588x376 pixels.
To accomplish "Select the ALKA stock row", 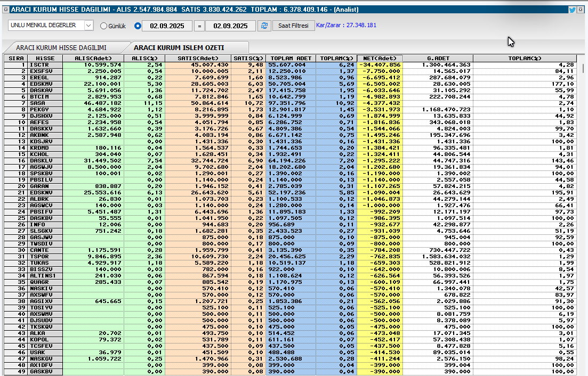I will click(290, 333).
